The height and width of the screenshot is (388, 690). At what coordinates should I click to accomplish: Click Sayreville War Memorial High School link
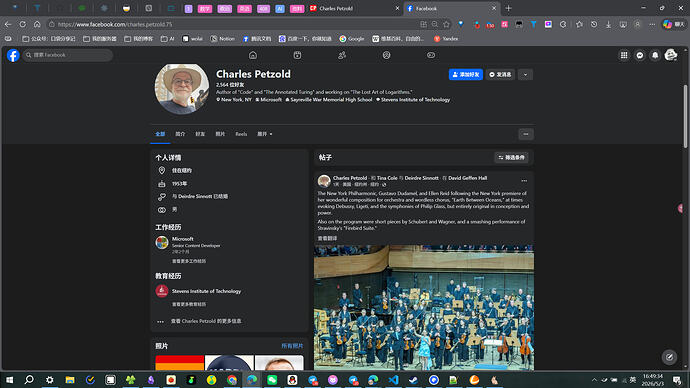coord(331,100)
